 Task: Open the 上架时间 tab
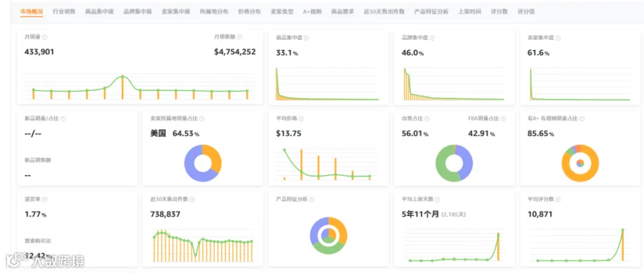[469, 12]
